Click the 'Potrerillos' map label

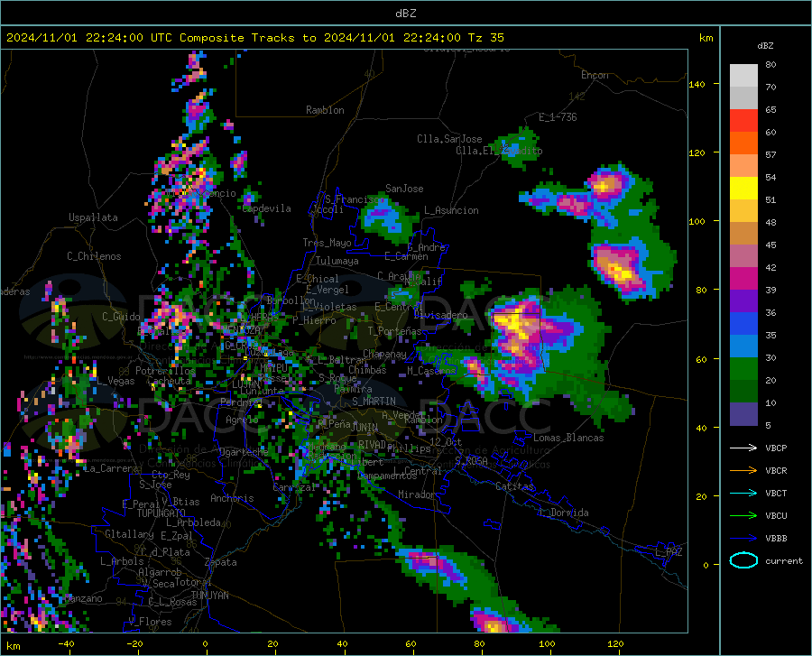(x=165, y=371)
